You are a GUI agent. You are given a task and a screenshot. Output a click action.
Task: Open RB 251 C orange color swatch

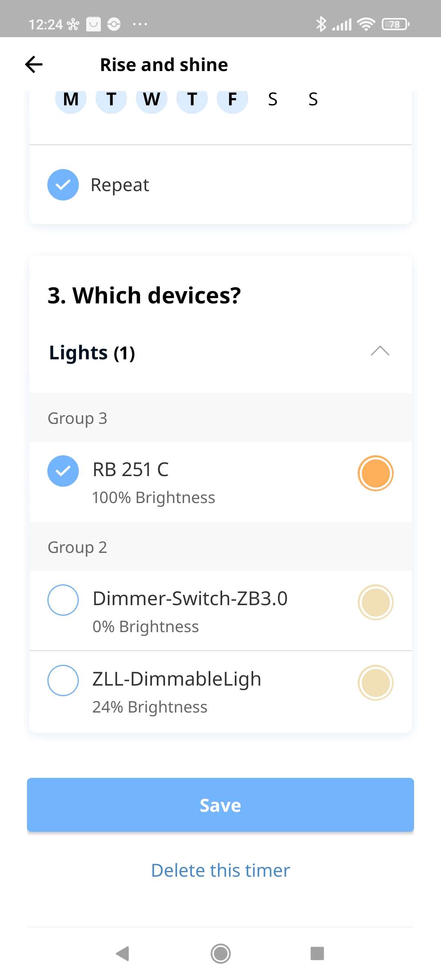point(375,473)
